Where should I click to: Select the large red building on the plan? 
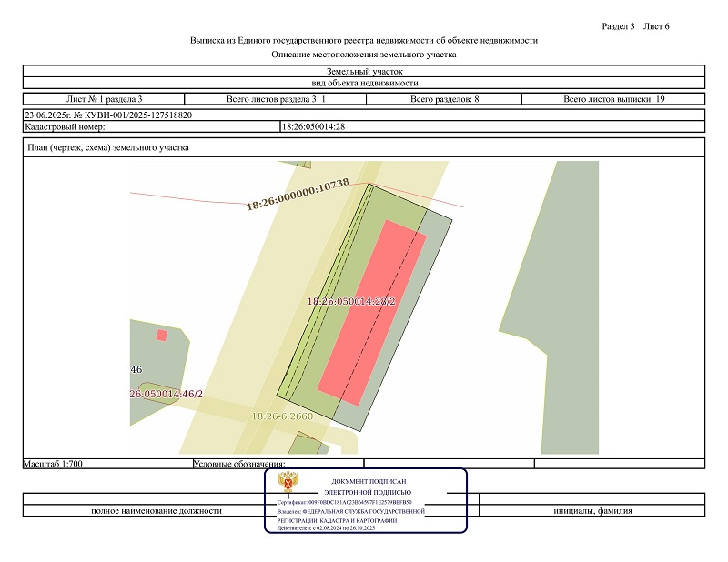click(371, 311)
